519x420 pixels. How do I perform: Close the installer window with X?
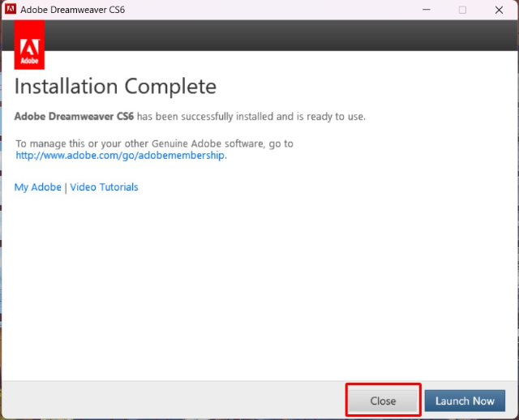tap(499, 10)
